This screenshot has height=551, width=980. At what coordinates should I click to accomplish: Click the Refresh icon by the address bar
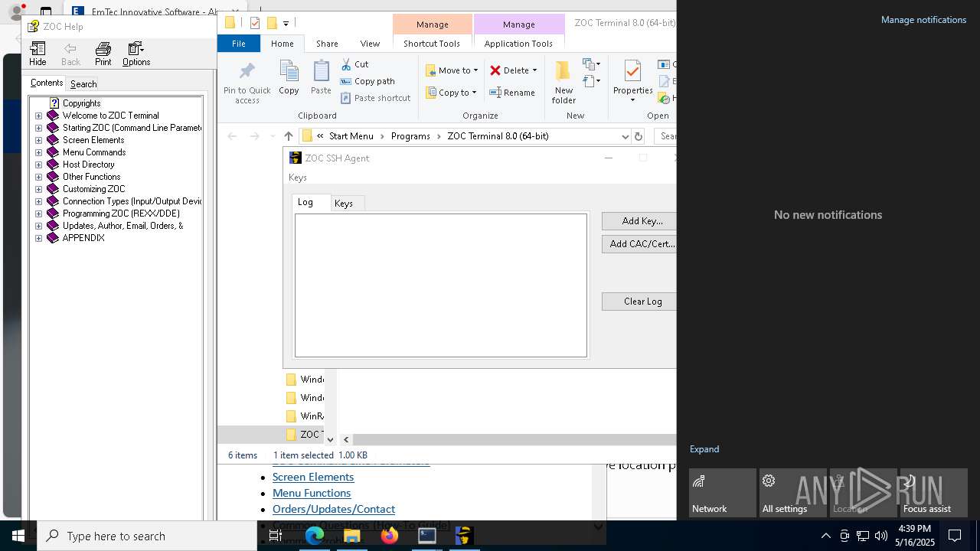(x=639, y=136)
